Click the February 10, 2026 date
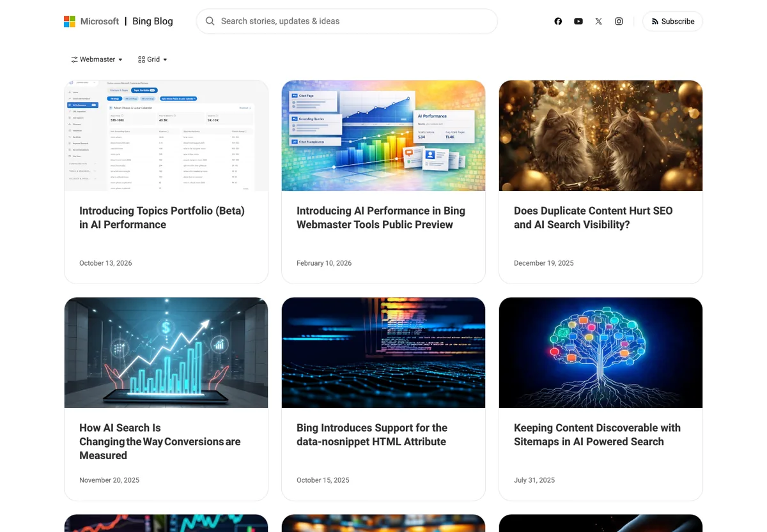The height and width of the screenshot is (532, 767). (324, 263)
